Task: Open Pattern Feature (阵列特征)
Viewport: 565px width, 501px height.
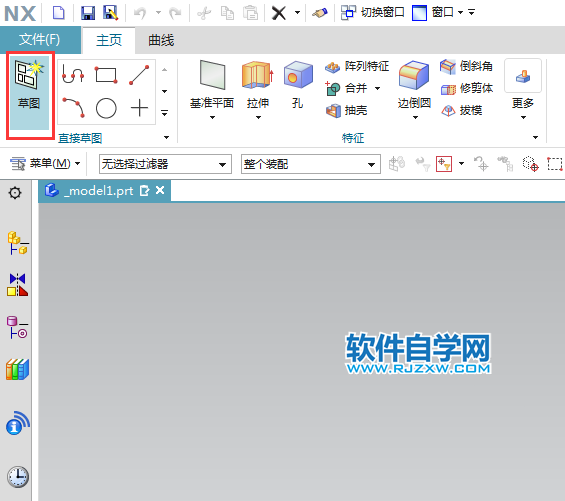Action: tap(357, 66)
